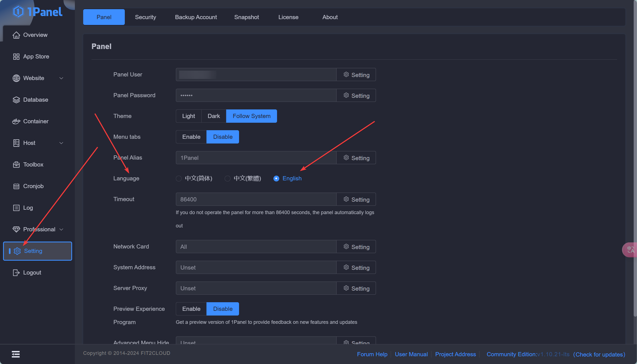Click gear icon in Network Card row
637x364 pixels.
346,247
